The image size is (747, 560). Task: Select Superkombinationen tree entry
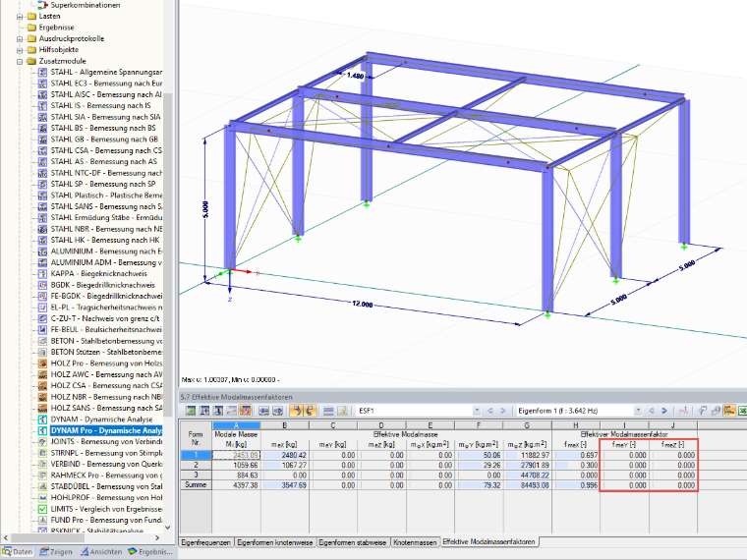click(x=86, y=5)
